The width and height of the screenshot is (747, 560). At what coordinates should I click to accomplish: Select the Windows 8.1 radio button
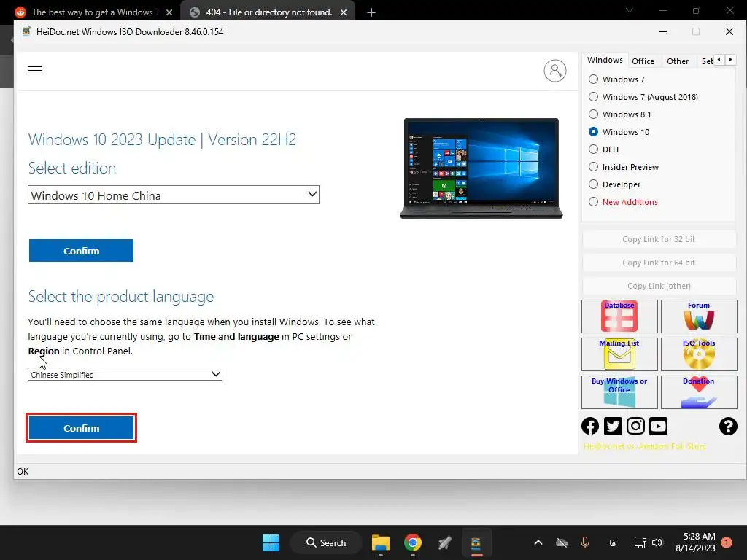593,114
